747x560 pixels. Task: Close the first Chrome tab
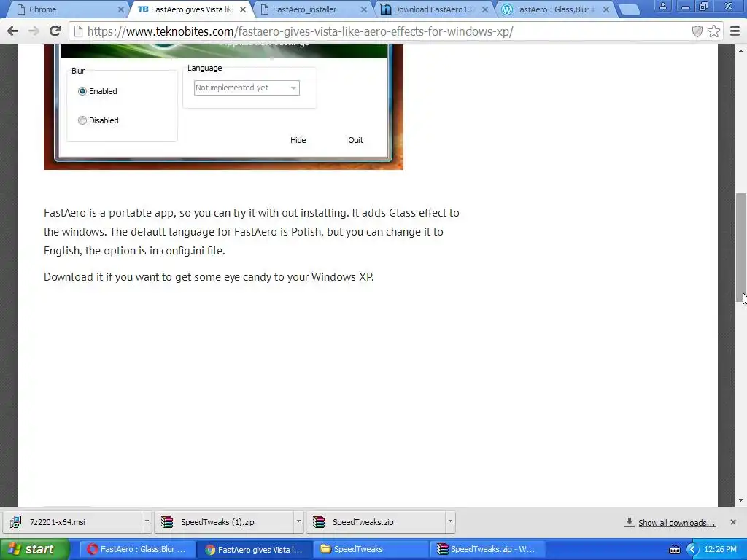tap(121, 9)
